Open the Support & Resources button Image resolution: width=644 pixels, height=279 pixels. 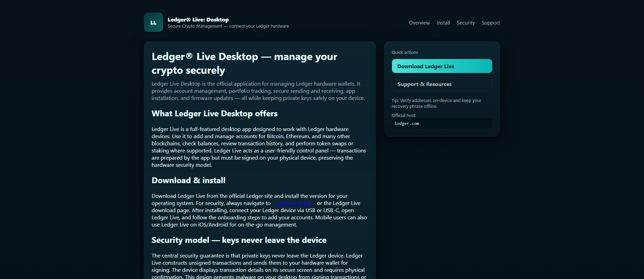tap(442, 84)
